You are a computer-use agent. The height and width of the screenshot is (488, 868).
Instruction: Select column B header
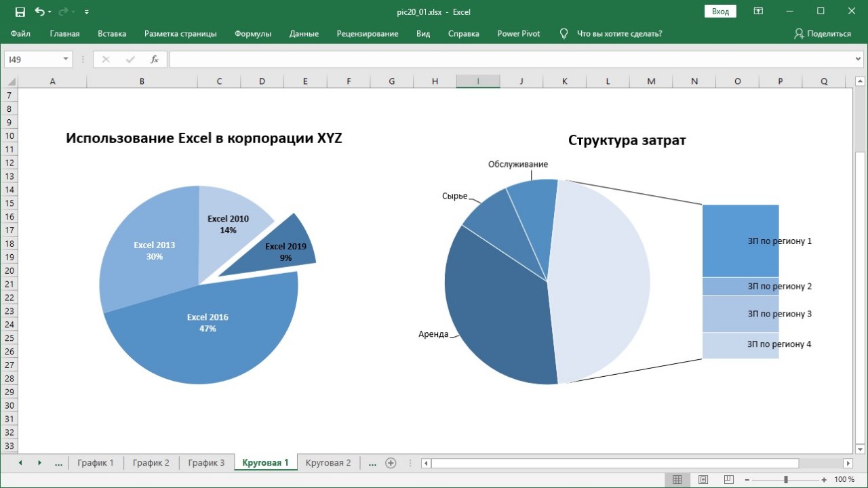pyautogui.click(x=142, y=81)
